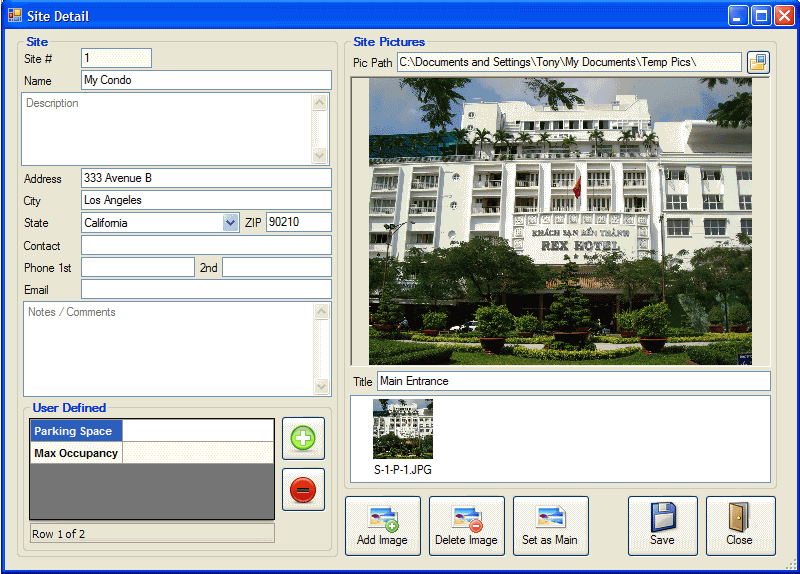Click the 2nd phone input field
The height and width of the screenshot is (574, 800).
tap(277, 267)
